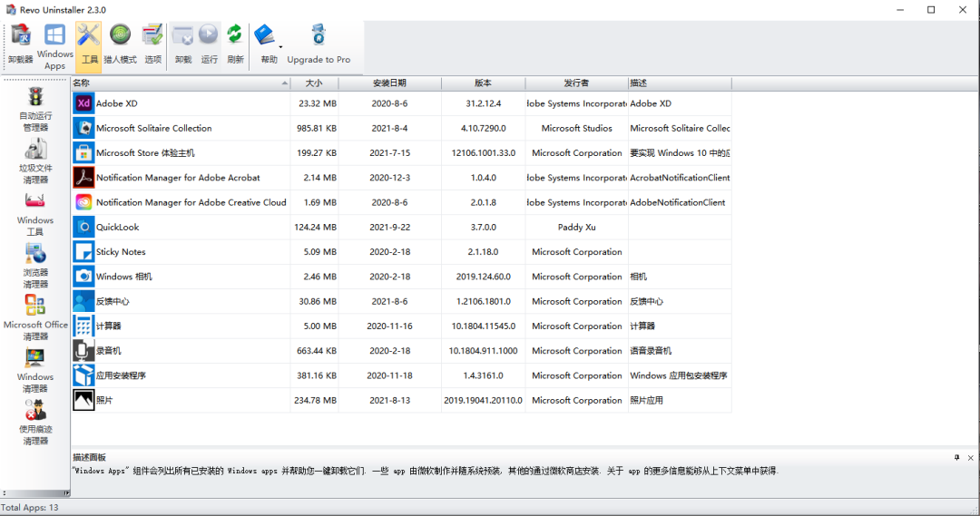980x516 pixels.
Task: Open Microsoft Office 清理器 in the sidebar
Action: (x=35, y=318)
